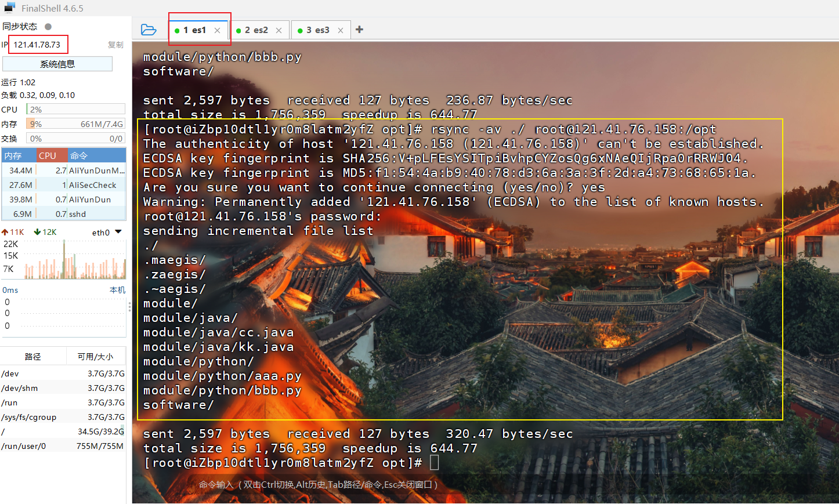Click the sync status indicator dot
Image resolution: width=839 pixels, height=504 pixels.
point(48,27)
